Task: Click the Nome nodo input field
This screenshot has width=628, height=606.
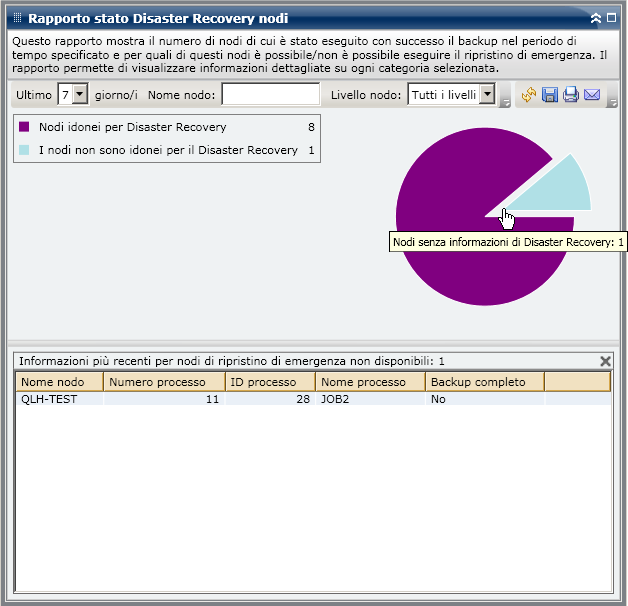Action: 271,95
